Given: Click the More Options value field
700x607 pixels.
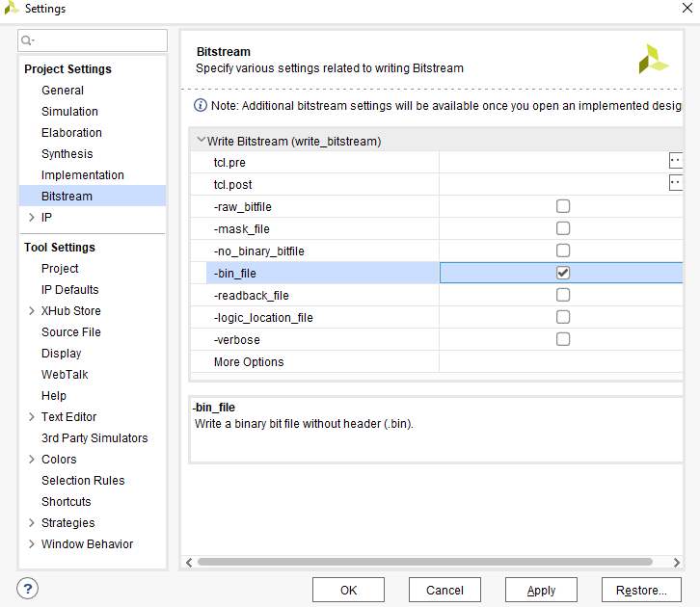Looking at the screenshot, I should coord(561,362).
